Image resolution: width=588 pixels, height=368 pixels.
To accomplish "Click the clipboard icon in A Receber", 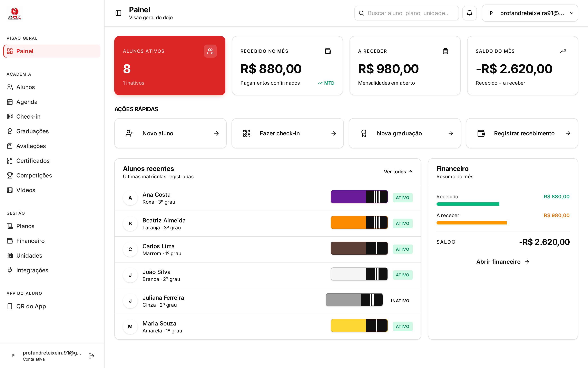I will pos(445,51).
